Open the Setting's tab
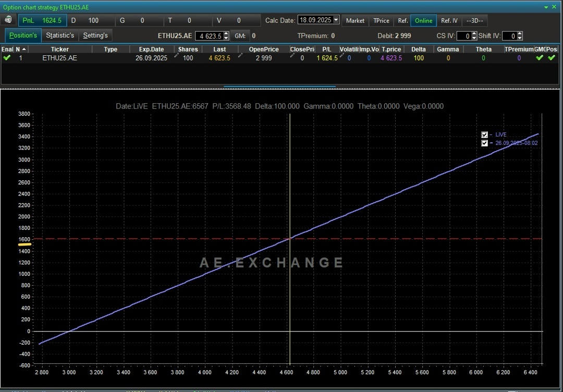 point(95,35)
